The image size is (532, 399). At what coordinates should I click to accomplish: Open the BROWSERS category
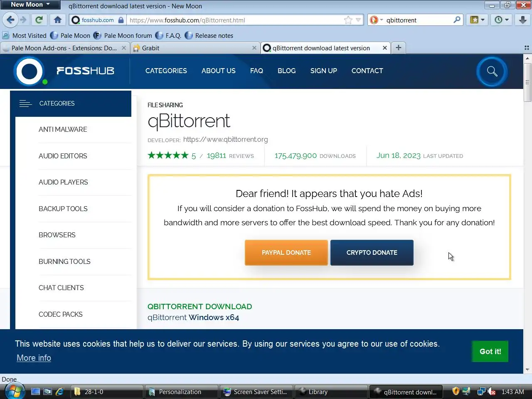point(57,235)
